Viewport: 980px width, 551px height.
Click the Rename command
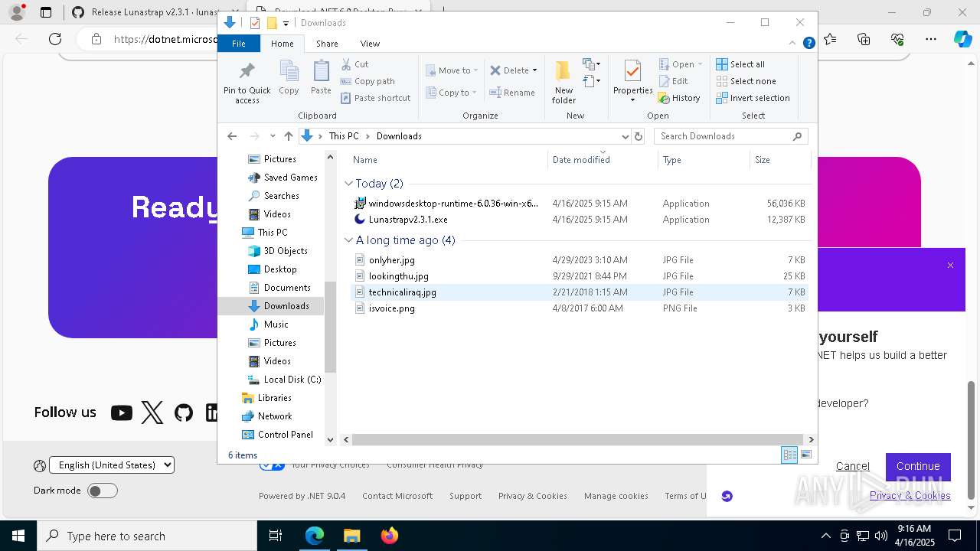click(512, 93)
